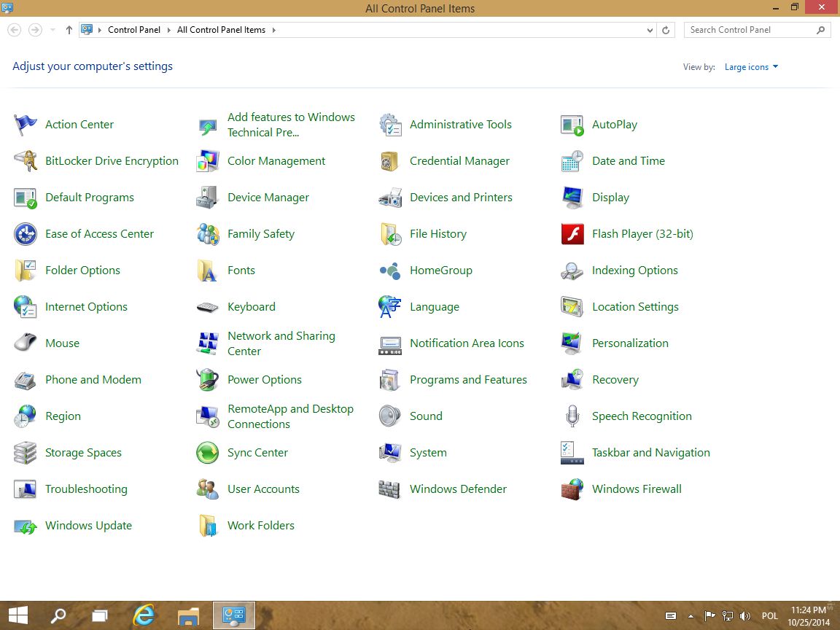
Task: Open the System link
Action: (428, 453)
